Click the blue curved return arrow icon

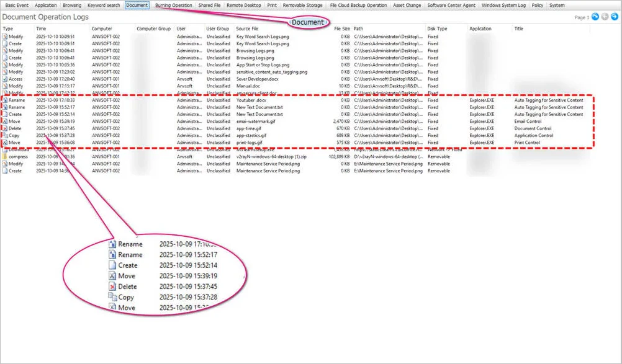(595, 17)
